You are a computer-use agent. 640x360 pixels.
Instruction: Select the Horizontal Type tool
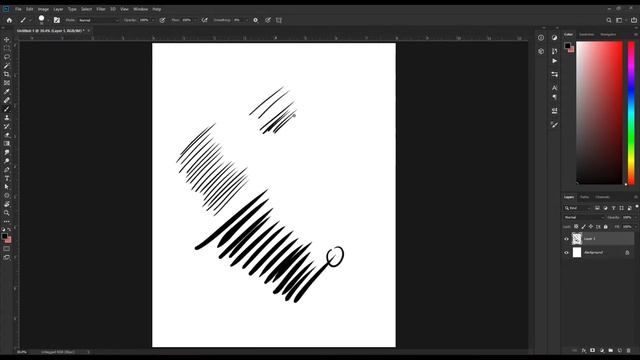coord(7,178)
